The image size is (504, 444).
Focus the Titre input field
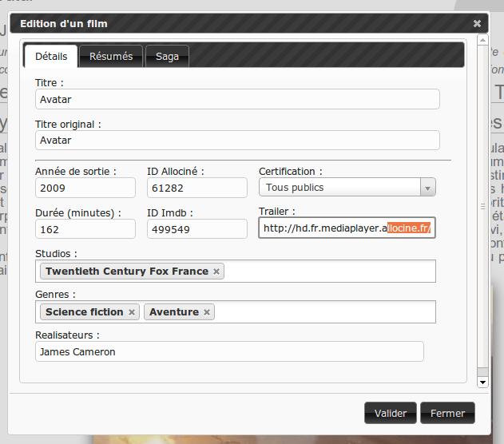238,99
